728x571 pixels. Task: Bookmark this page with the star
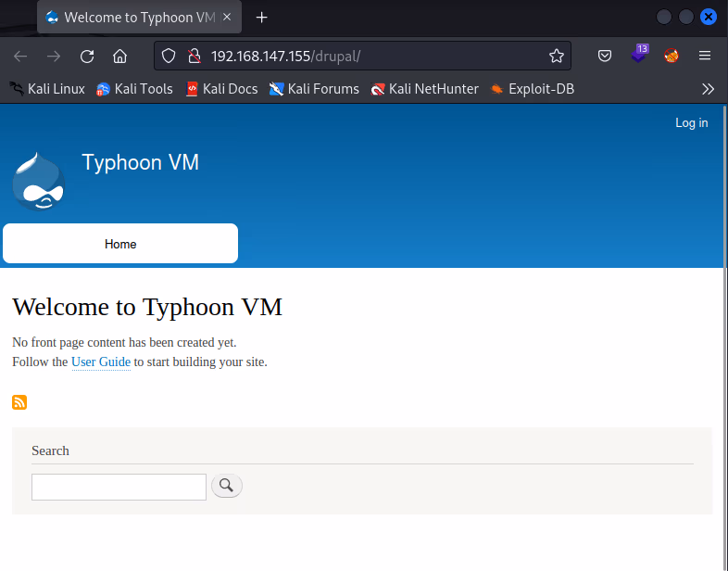[x=557, y=57]
